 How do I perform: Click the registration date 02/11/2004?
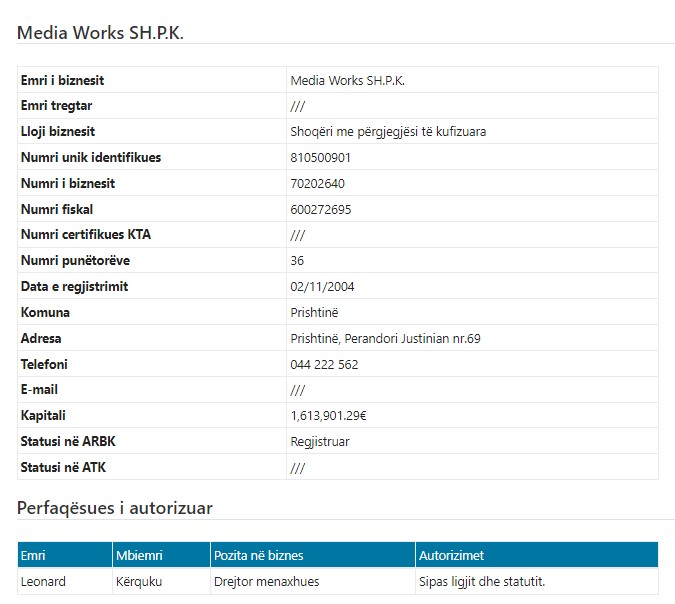point(322,287)
